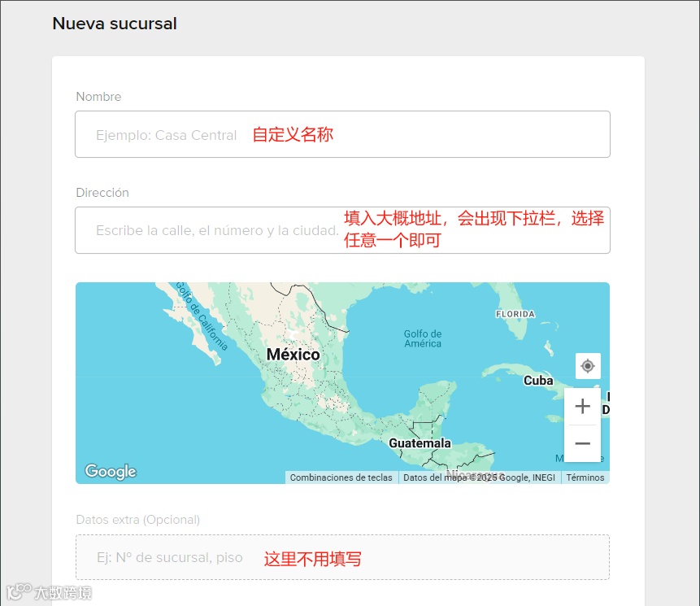Center map on my current location

pos(588,366)
